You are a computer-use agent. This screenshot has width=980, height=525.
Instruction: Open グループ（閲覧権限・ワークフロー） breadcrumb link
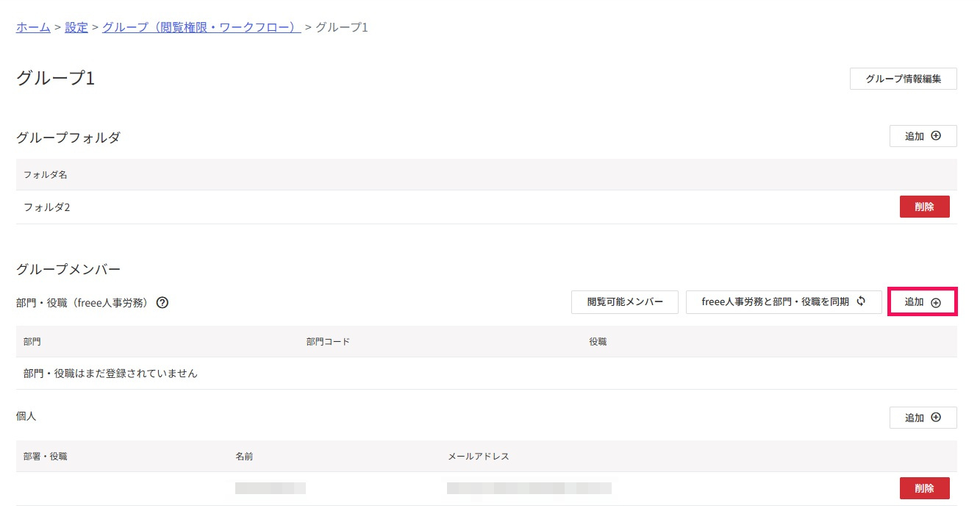click(201, 27)
